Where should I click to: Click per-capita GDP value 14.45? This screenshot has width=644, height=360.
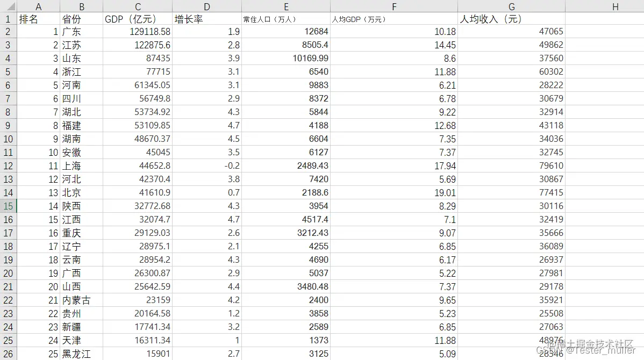(x=394, y=45)
